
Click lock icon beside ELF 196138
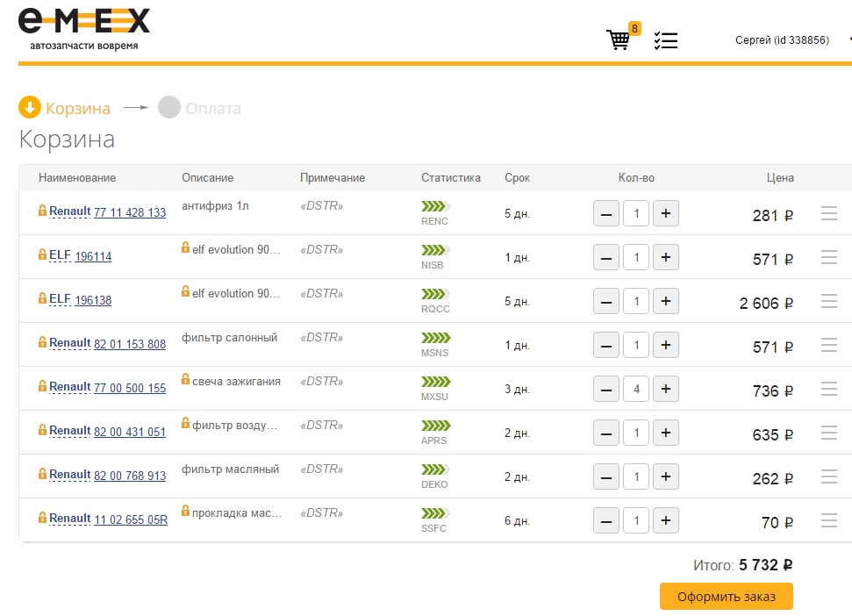(42, 298)
